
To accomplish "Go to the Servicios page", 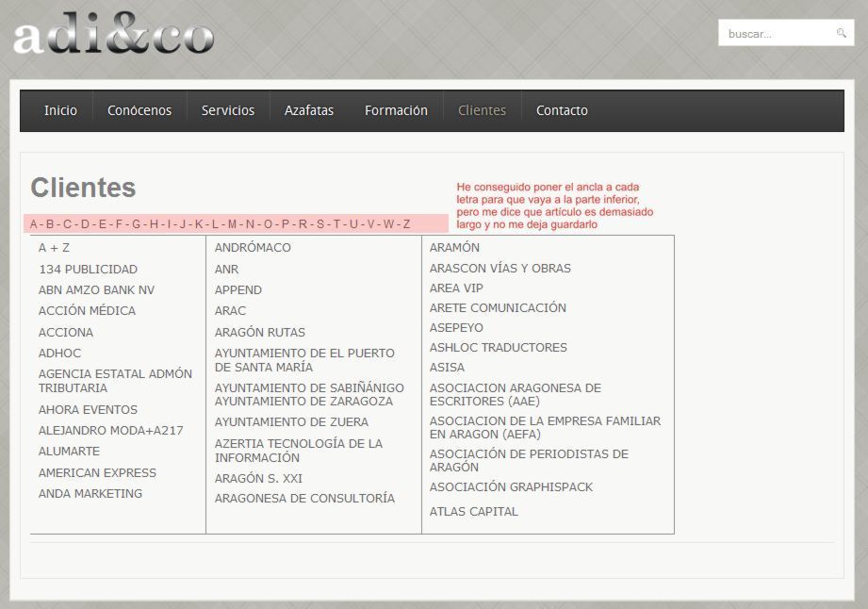I will click(x=228, y=110).
